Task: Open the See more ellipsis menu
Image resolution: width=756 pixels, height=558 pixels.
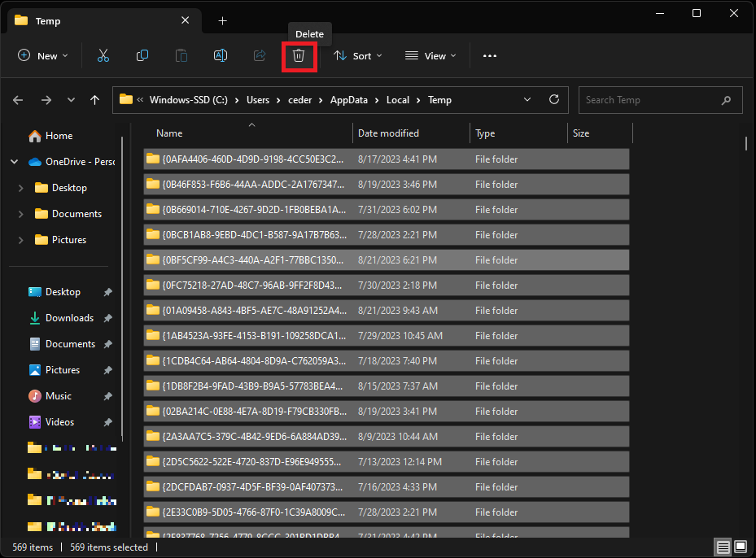Action: 489,56
